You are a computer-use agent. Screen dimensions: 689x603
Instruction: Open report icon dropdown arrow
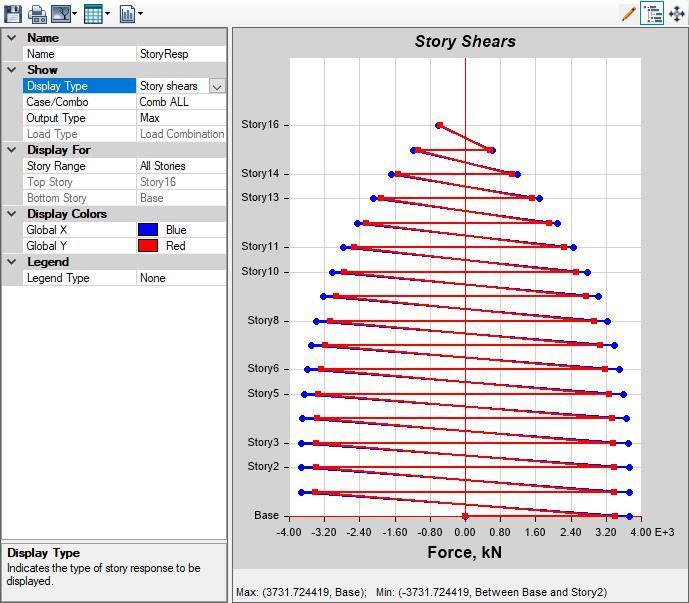click(x=140, y=14)
